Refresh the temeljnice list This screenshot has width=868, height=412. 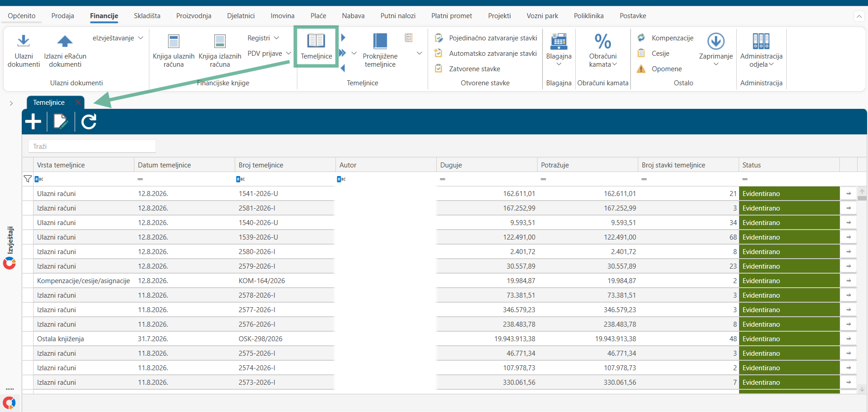coord(89,122)
